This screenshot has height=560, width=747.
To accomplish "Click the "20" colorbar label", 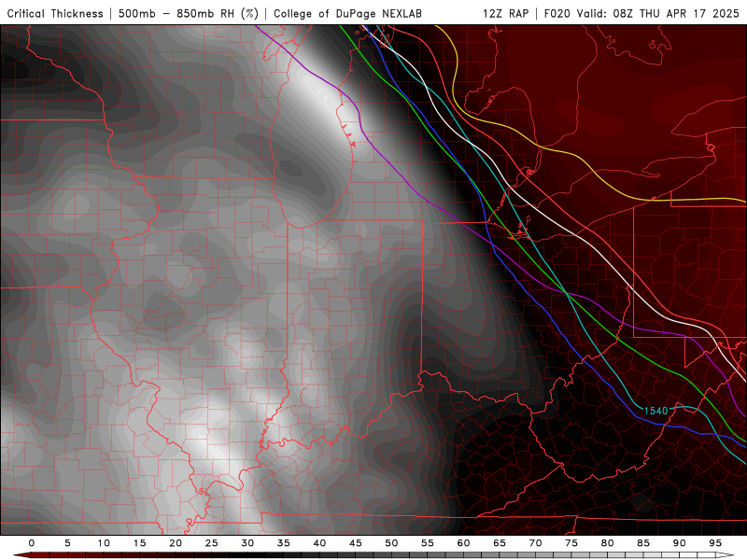I will pyautogui.click(x=176, y=543).
